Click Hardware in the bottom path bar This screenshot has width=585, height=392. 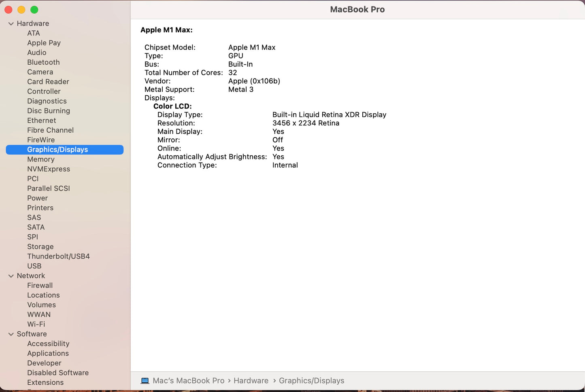251,381
